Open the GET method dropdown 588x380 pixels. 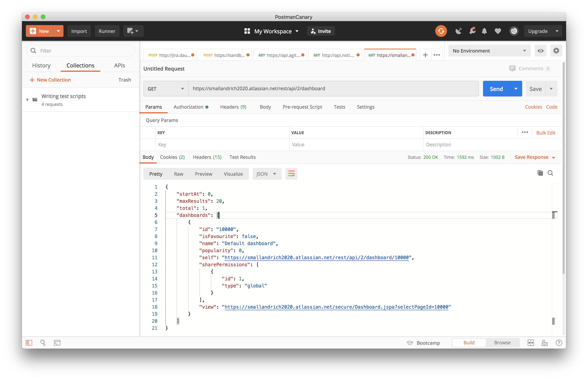[166, 89]
